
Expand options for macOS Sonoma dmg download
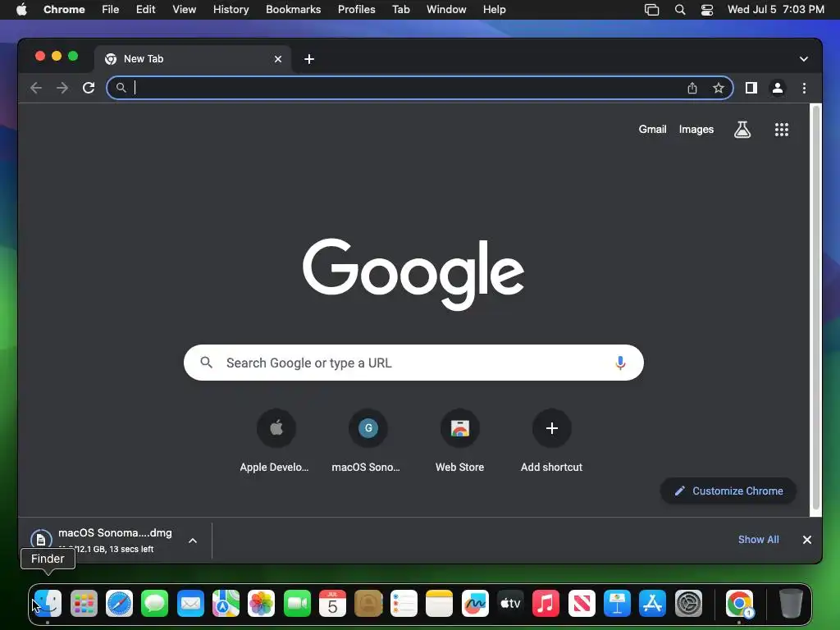[x=193, y=541]
